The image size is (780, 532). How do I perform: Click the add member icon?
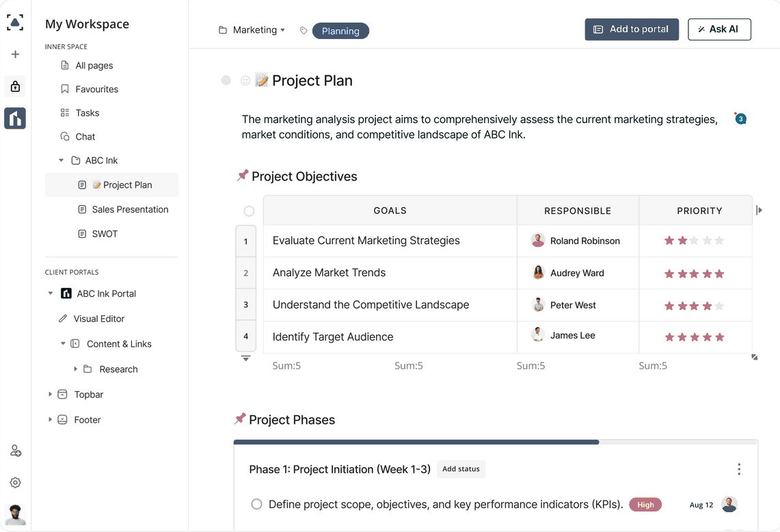(x=15, y=451)
